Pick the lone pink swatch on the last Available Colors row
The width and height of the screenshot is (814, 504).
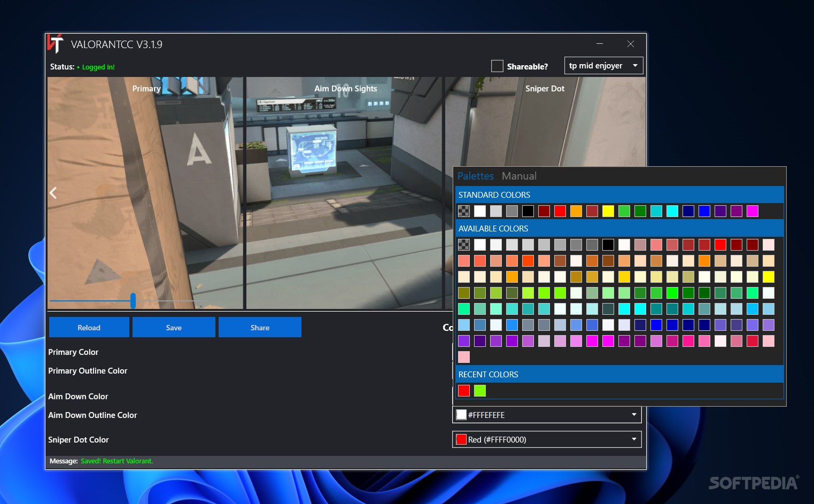464,357
